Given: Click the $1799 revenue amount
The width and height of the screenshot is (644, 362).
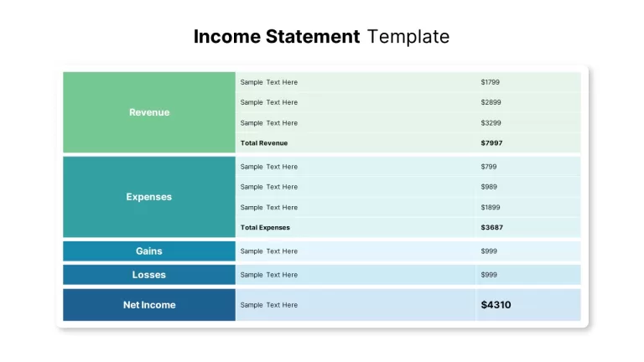Looking at the screenshot, I should (x=490, y=82).
